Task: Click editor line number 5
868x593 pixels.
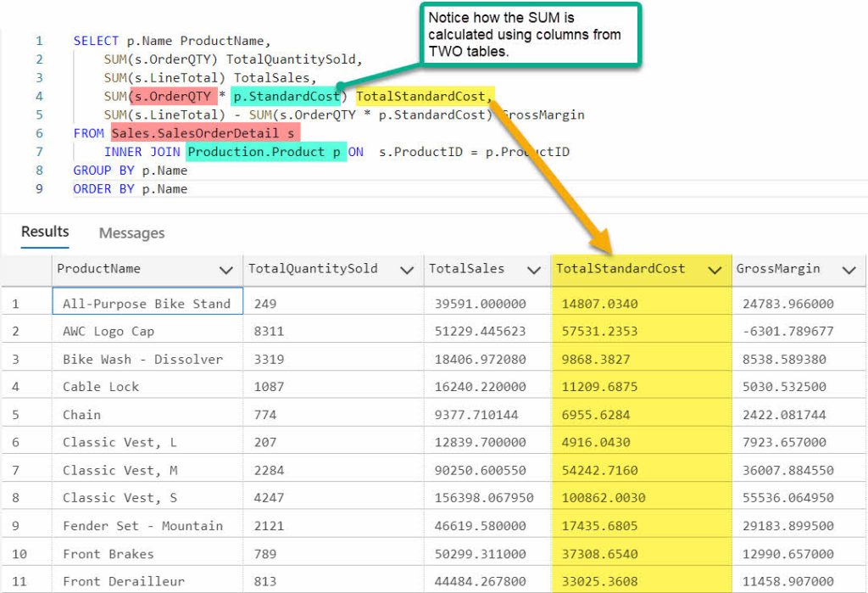Action: coord(39,115)
